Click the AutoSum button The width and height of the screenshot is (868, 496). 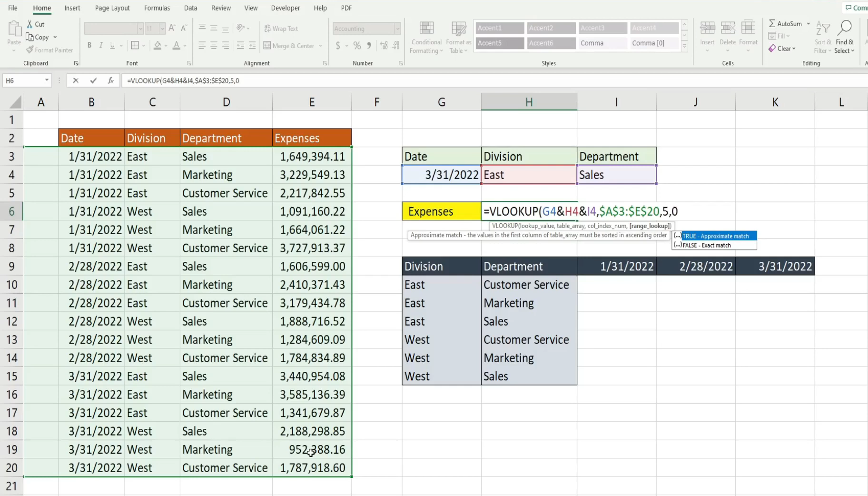(785, 23)
